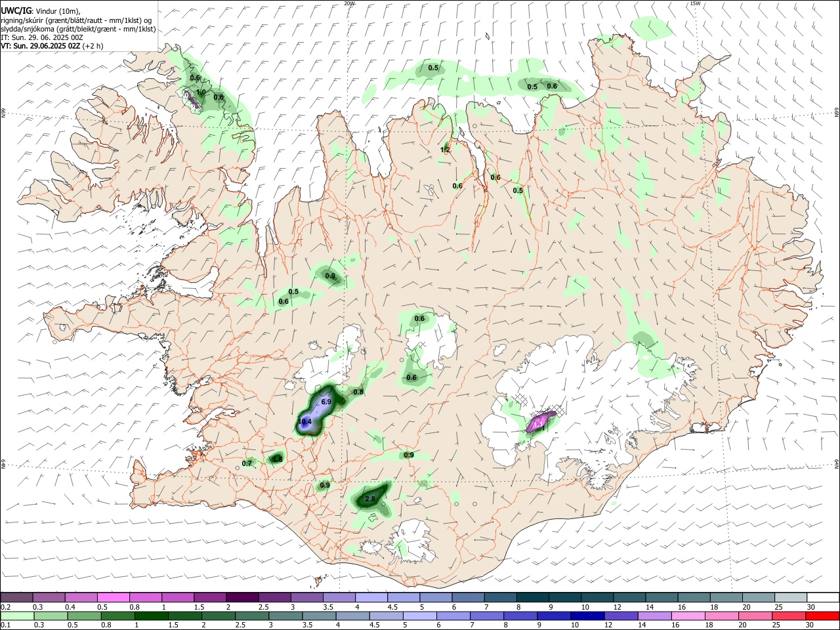This screenshot has width=840, height=630.
Task: Click the purple snow patch in the Westfjords
Action: click(x=192, y=99)
